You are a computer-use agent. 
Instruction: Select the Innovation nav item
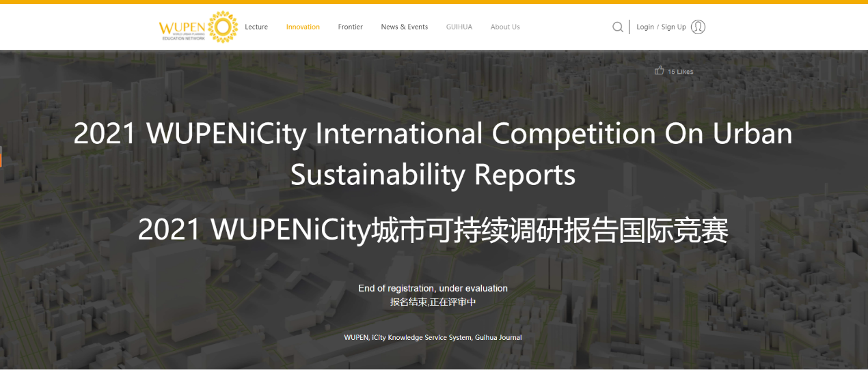[303, 27]
